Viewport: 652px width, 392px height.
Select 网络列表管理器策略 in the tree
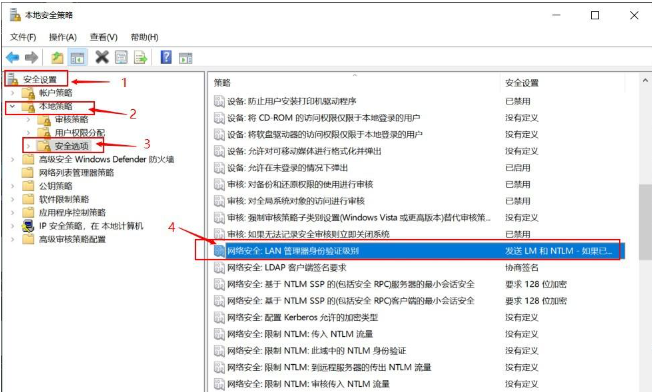click(77, 173)
